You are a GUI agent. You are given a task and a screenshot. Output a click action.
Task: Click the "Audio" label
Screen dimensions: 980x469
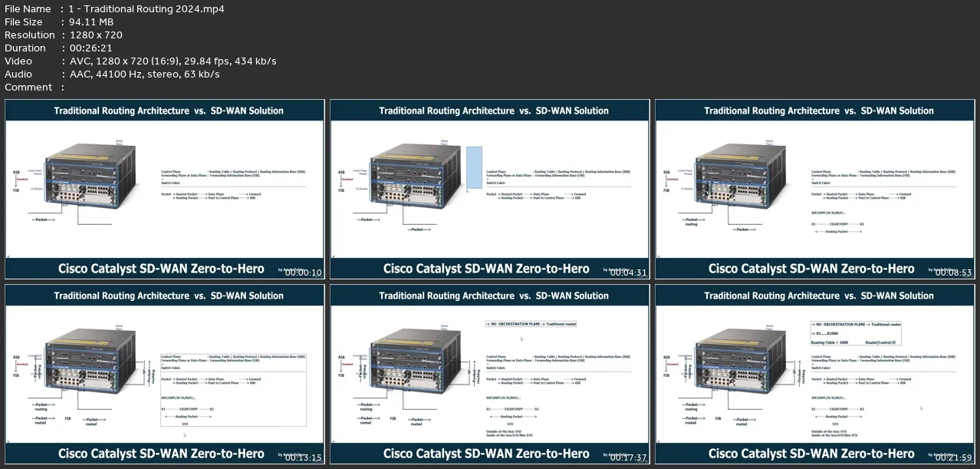18,74
